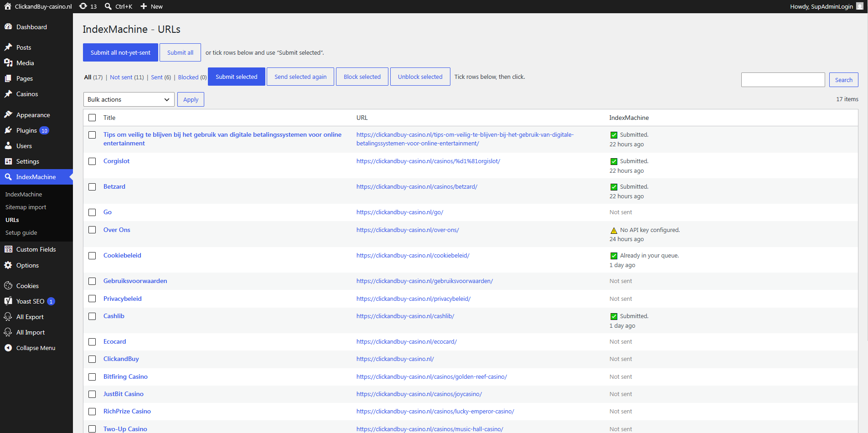Focus the URL search input field
868x433 pixels.
pos(783,80)
